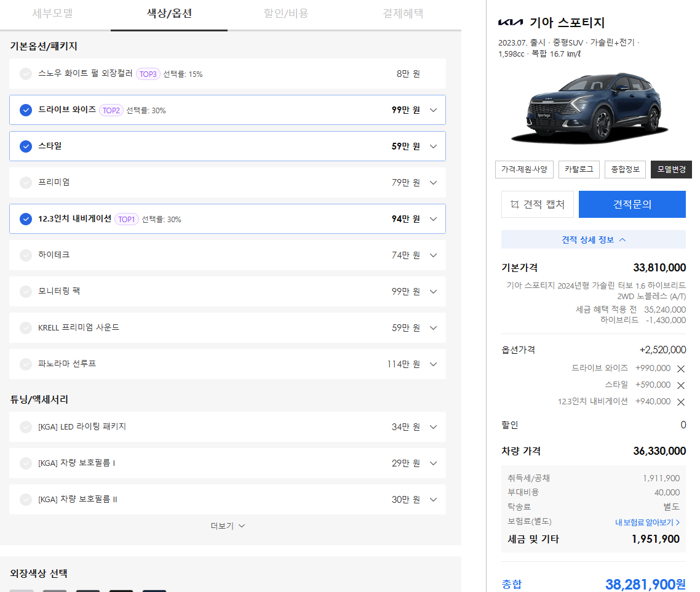This screenshot has height=592, width=700.
Task: Expand [KGA] 차량 보호필름 II chevron
Action: pyautogui.click(x=433, y=500)
